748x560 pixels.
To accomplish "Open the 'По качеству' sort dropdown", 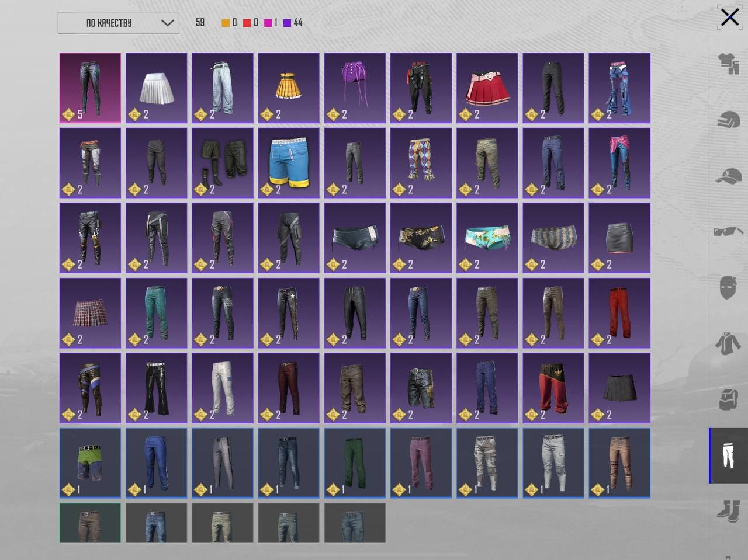I will click(119, 23).
